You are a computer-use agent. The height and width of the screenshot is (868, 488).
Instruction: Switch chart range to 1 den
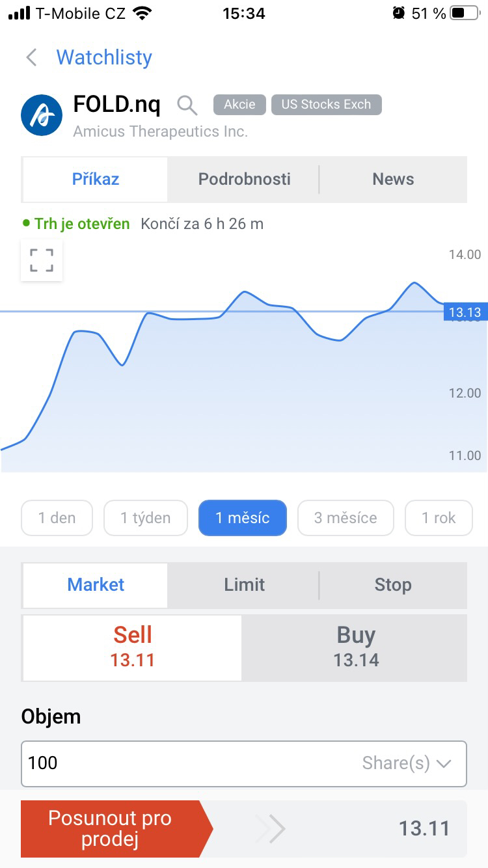tap(57, 518)
